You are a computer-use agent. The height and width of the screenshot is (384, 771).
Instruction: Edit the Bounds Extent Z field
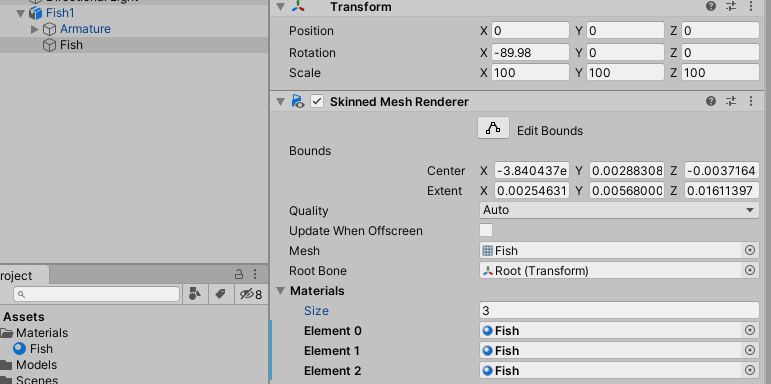coord(722,190)
